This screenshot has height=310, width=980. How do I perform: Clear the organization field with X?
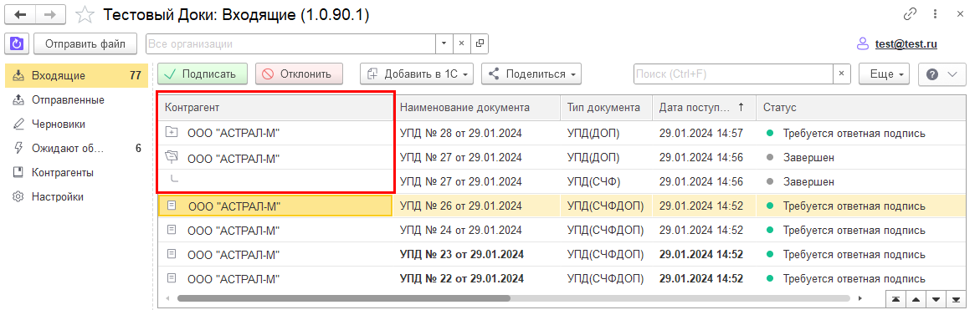pyautogui.click(x=462, y=43)
